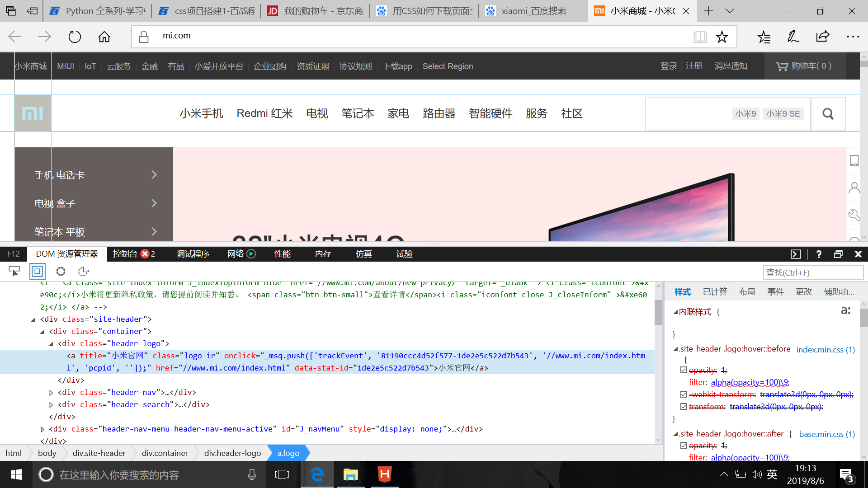The image size is (868, 488).
Task: Collapse div class header-logo node
Action: point(51,344)
